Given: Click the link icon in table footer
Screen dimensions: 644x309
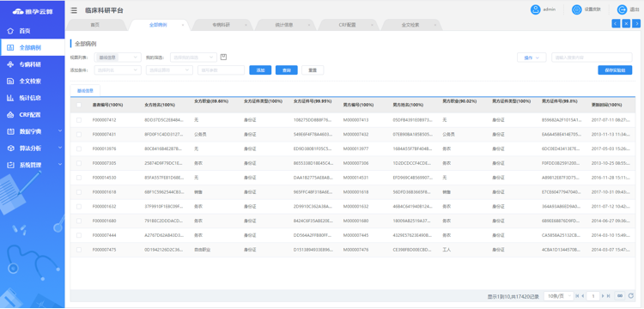Looking at the screenshot, I should pyautogui.click(x=620, y=295).
